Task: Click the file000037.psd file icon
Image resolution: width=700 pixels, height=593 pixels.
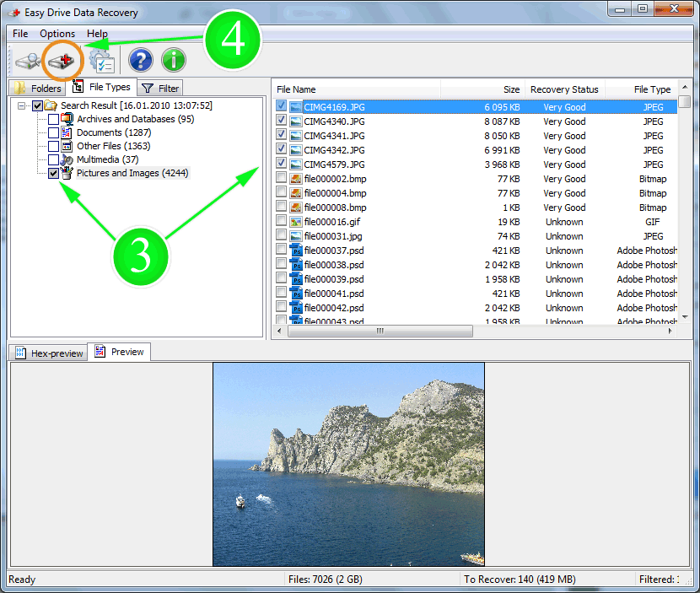Action: (x=296, y=251)
